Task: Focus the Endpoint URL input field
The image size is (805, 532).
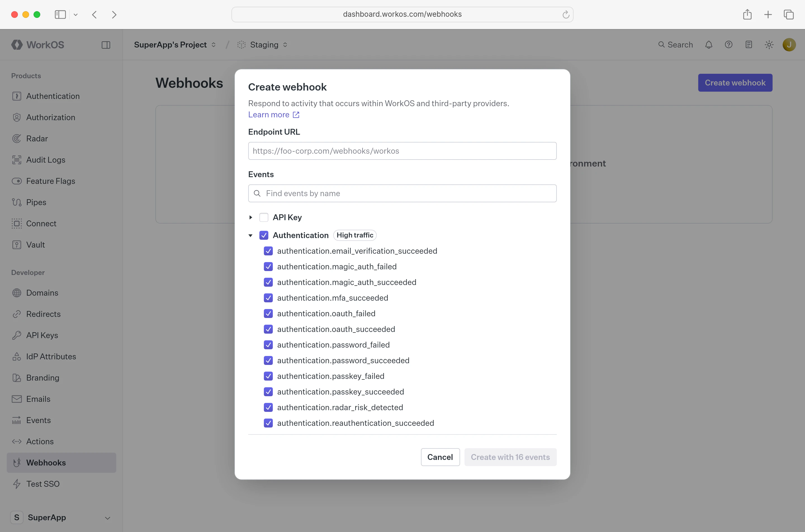Action: click(x=402, y=151)
